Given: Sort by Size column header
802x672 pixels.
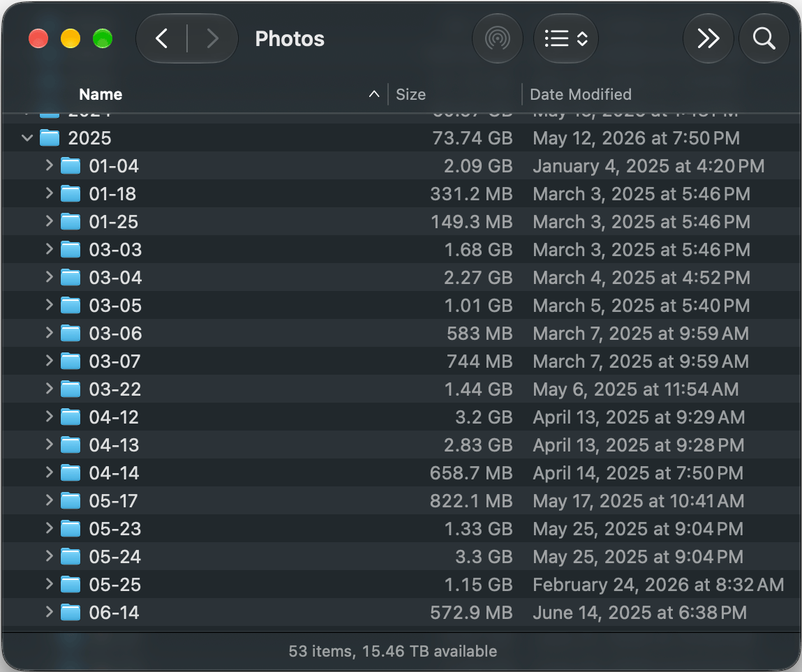Looking at the screenshot, I should [x=410, y=95].
